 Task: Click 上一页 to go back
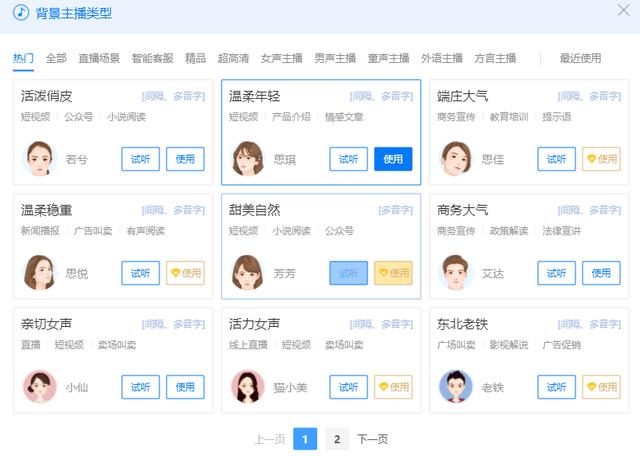(269, 439)
